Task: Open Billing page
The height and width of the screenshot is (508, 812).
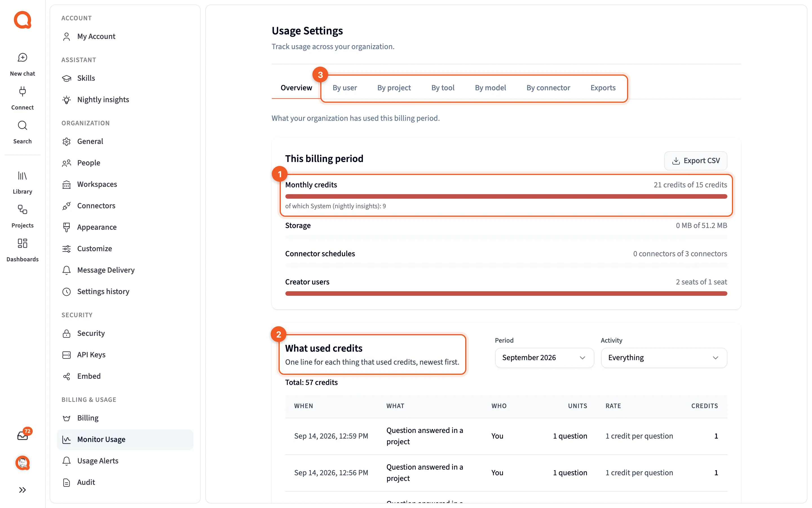Action: point(125,418)
